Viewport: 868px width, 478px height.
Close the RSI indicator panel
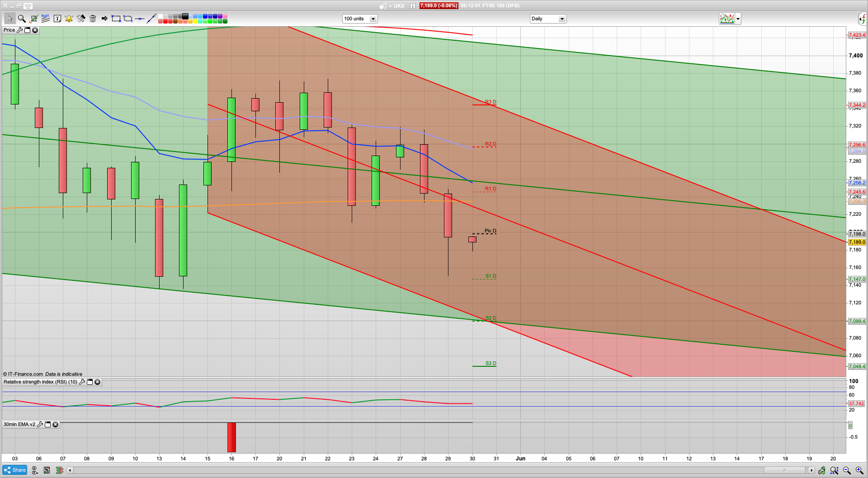click(x=97, y=382)
